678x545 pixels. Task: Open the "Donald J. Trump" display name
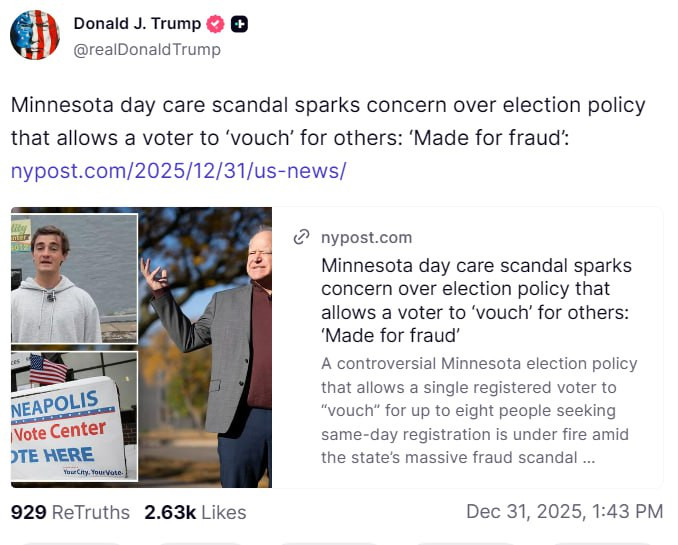coord(137,24)
